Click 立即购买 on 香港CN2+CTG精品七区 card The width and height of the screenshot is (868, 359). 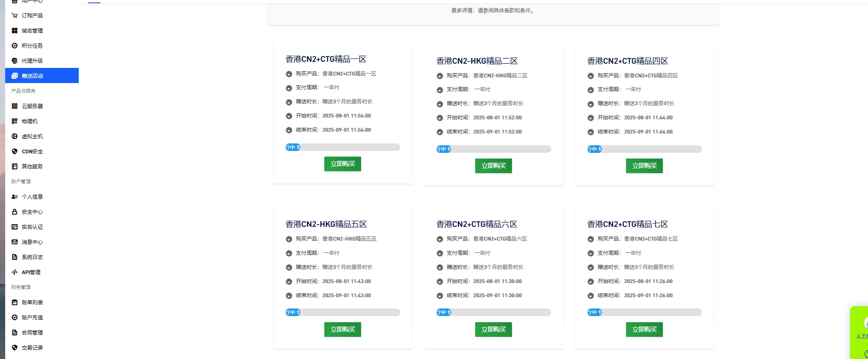click(644, 329)
